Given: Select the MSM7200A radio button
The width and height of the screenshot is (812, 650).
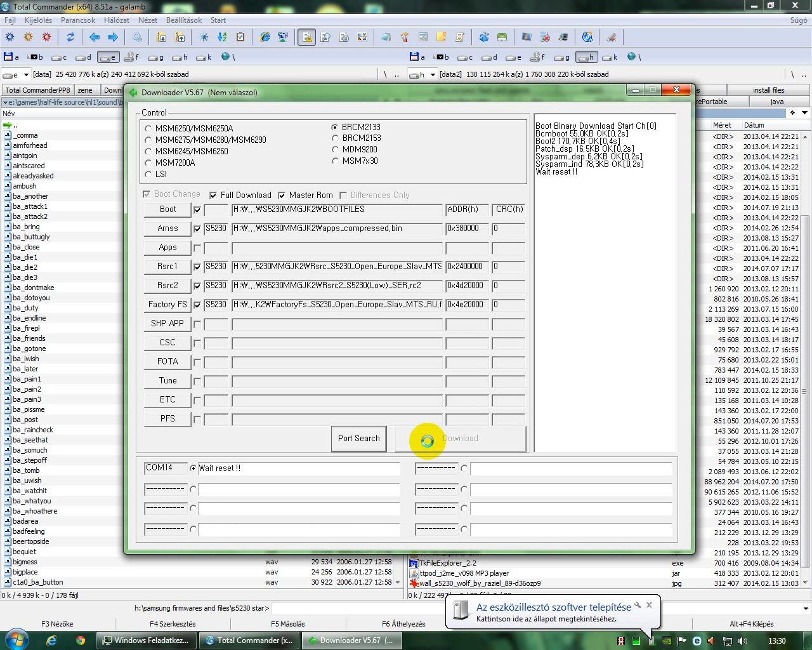Looking at the screenshot, I should pos(148,163).
